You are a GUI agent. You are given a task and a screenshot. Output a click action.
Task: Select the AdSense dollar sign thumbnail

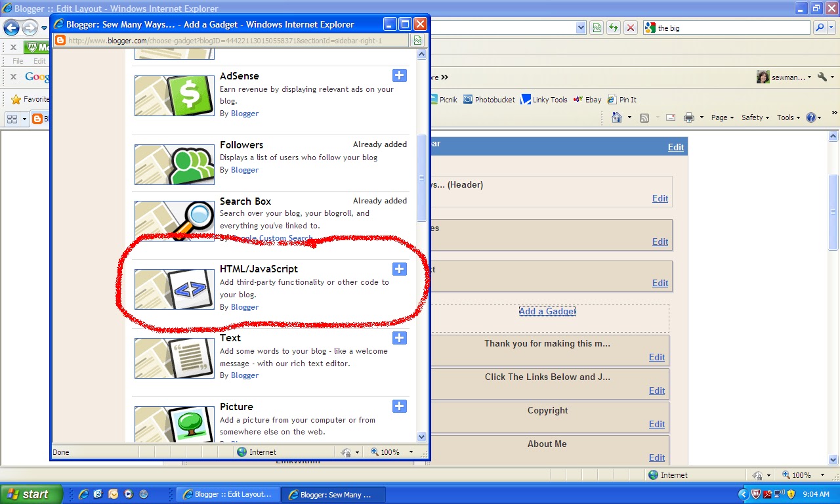[175, 96]
